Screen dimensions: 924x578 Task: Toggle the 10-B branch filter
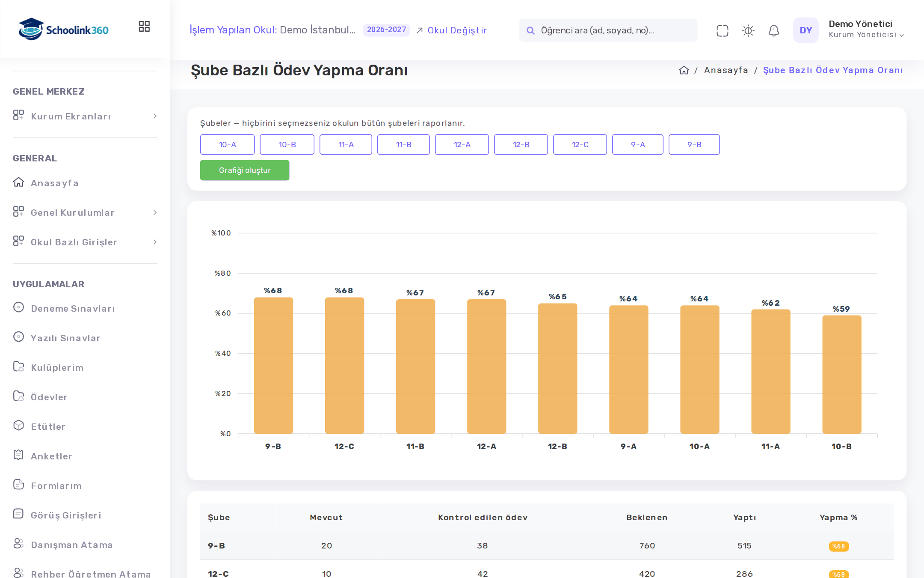[x=287, y=144]
